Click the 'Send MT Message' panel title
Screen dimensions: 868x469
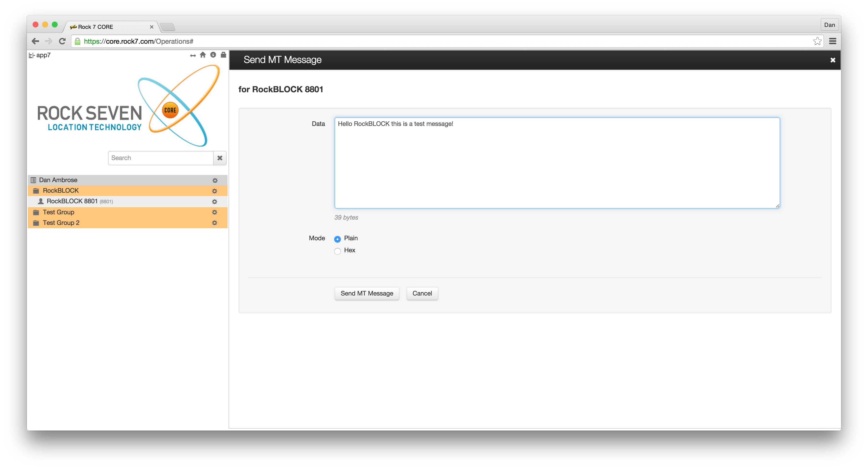click(x=282, y=60)
